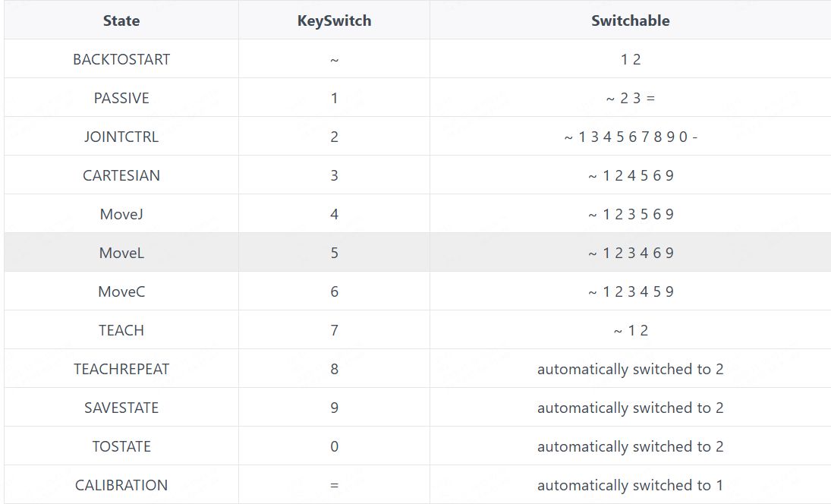The image size is (831, 504).
Task: Click the tilde key for BACKTOSTART
Action: [x=334, y=59]
